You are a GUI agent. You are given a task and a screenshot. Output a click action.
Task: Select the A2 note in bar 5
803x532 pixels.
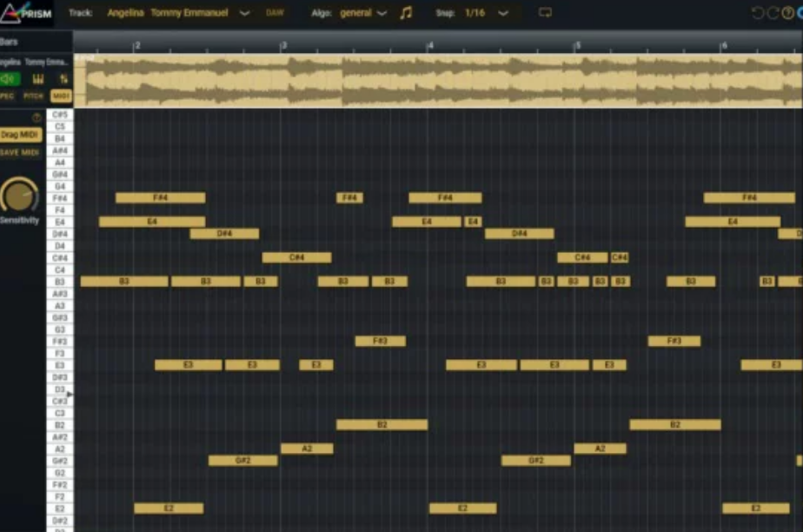(x=601, y=449)
